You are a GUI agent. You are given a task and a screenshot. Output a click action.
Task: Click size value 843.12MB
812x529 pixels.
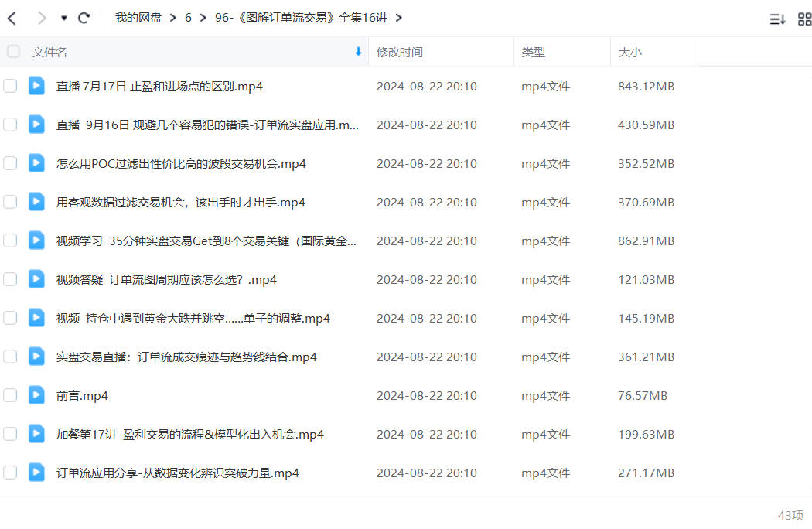[x=646, y=87]
